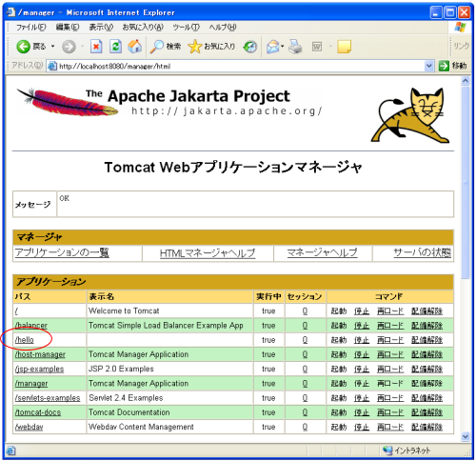Click the Mail envelope icon
Image resolution: width=476 pixels, height=461 pixels.
point(273,47)
